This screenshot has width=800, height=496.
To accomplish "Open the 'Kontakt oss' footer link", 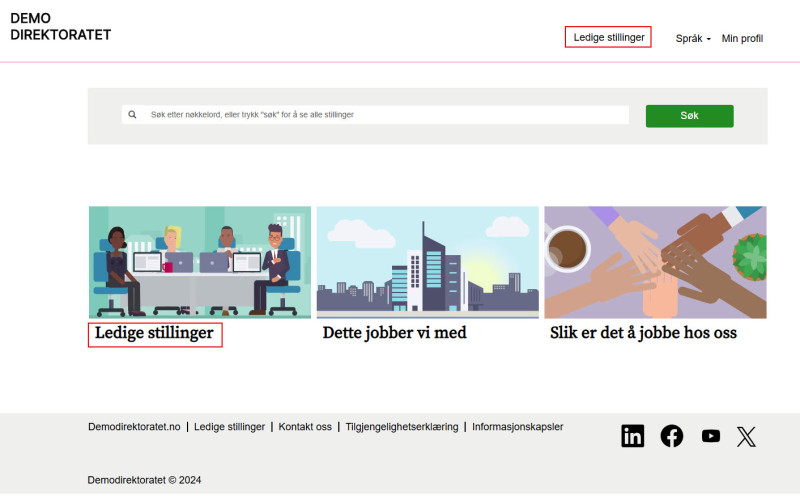I will click(305, 427).
